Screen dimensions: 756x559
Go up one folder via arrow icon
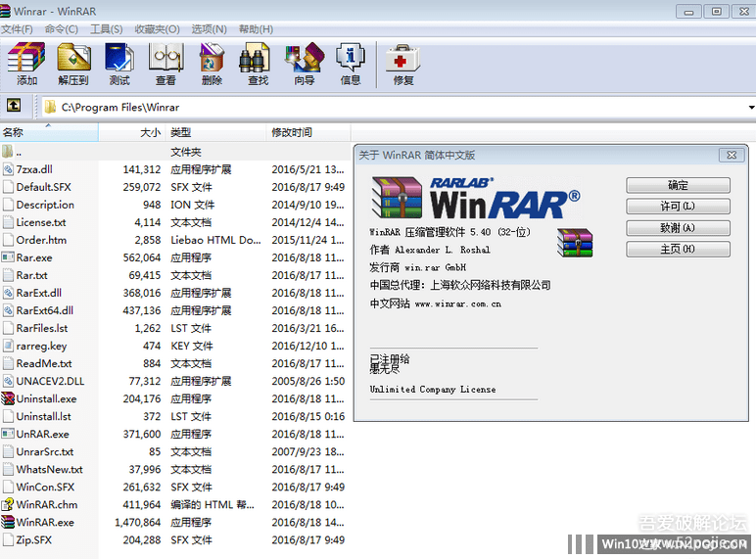[x=14, y=105]
